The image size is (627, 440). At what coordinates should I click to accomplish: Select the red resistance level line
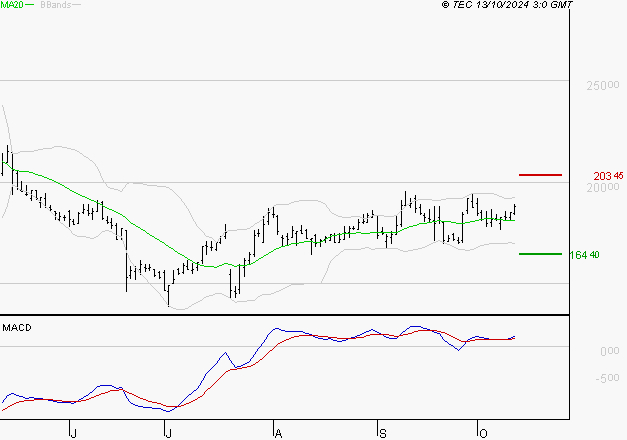[x=540, y=175]
